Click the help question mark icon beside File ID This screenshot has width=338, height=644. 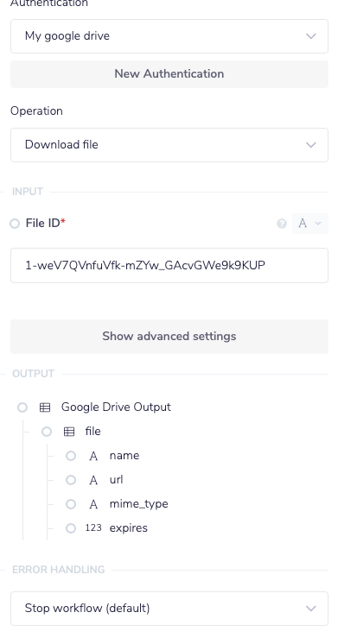[282, 224]
